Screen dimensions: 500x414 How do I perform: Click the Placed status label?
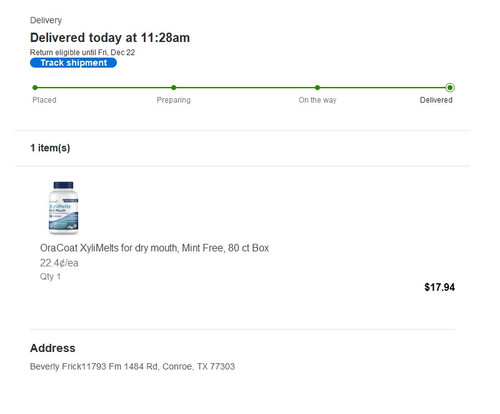(x=44, y=100)
